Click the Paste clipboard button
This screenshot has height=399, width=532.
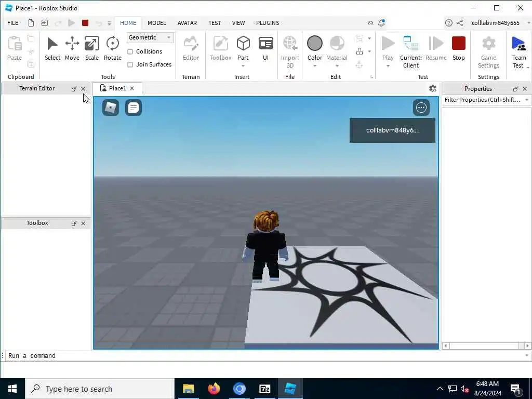pos(15,48)
